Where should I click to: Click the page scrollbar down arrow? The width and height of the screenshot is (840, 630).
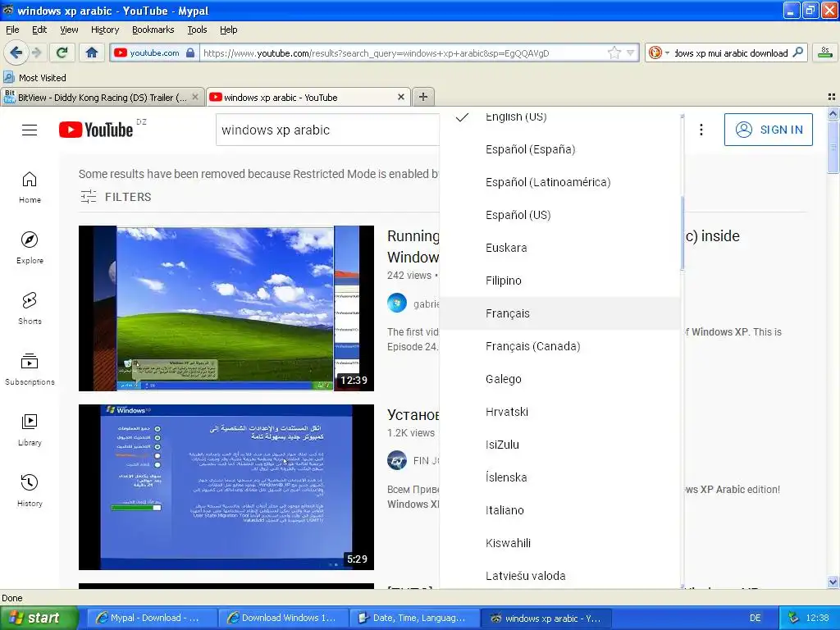[833, 582]
